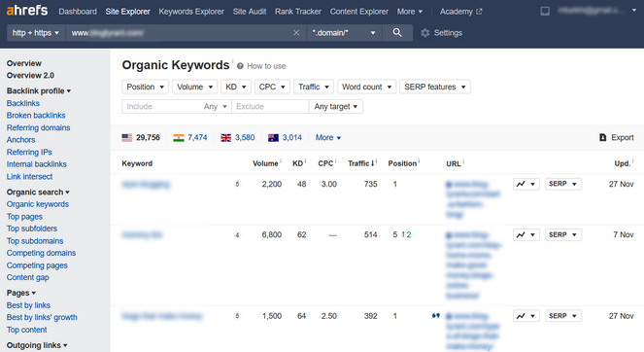This screenshot has height=352, width=644.
Task: Sort by Position column header
Action: coord(402,163)
